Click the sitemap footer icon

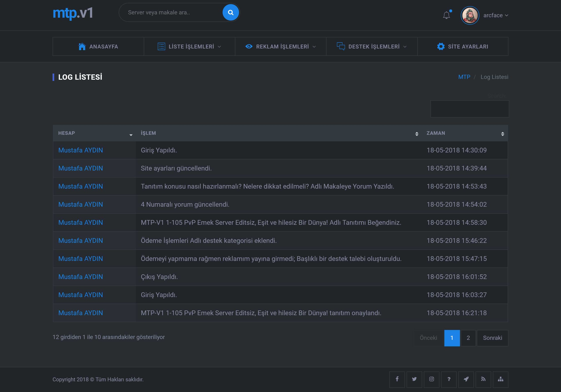tap(500, 379)
